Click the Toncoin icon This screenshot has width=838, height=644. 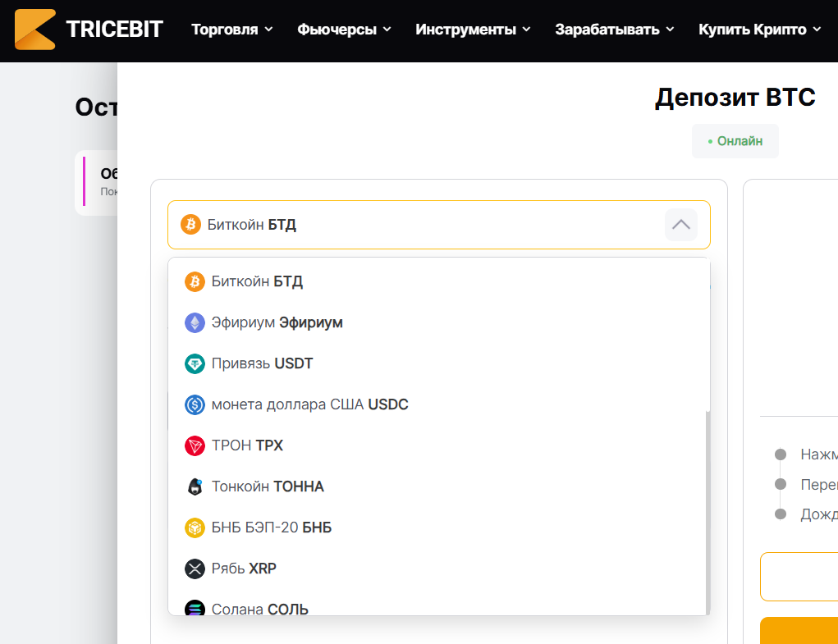point(195,486)
